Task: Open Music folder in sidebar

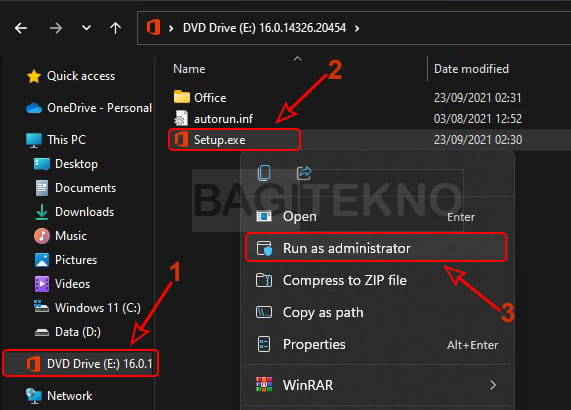Action: click(71, 236)
